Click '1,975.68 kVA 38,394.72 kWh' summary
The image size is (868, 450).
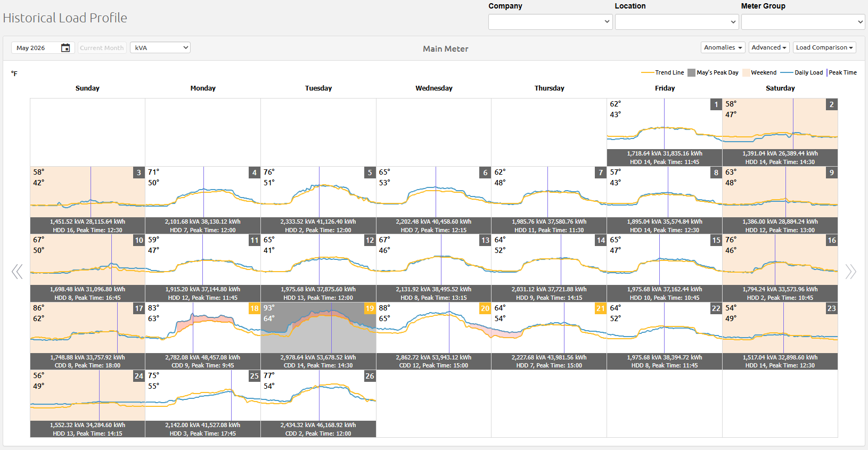[x=665, y=357]
